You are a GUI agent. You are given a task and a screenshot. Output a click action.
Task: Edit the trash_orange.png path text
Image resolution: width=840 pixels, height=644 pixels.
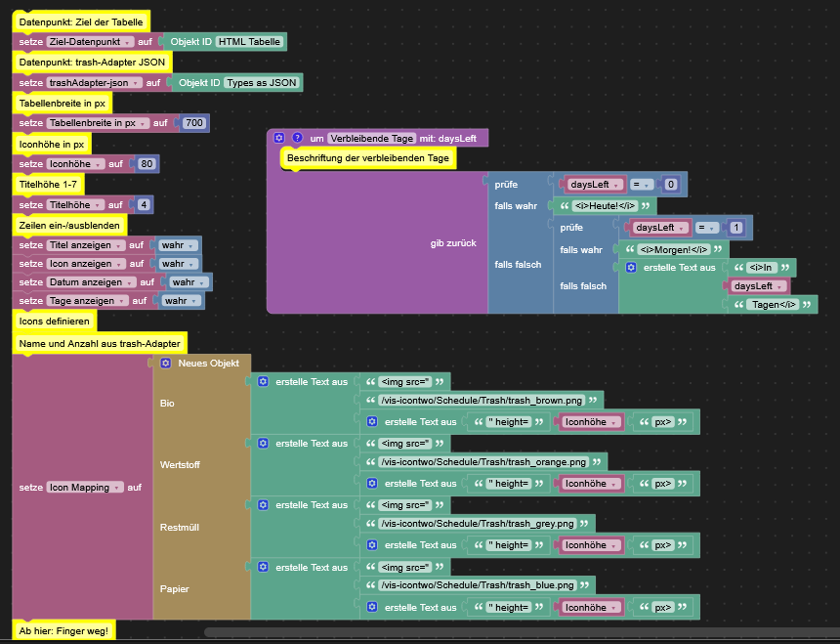(483, 462)
